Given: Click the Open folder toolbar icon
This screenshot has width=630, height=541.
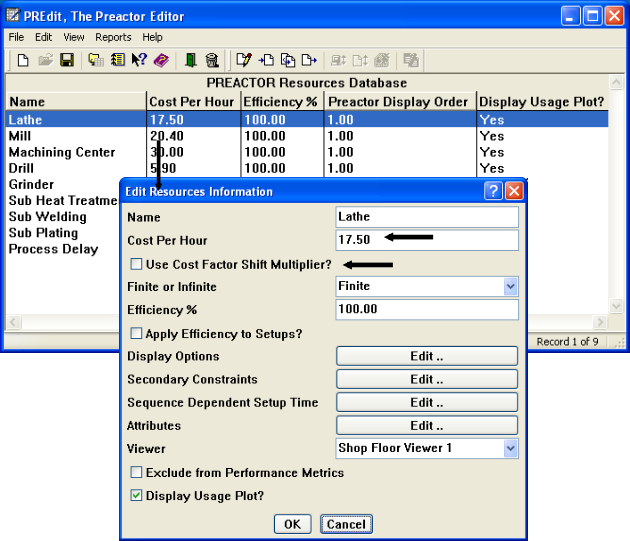Looking at the screenshot, I should 45,60.
